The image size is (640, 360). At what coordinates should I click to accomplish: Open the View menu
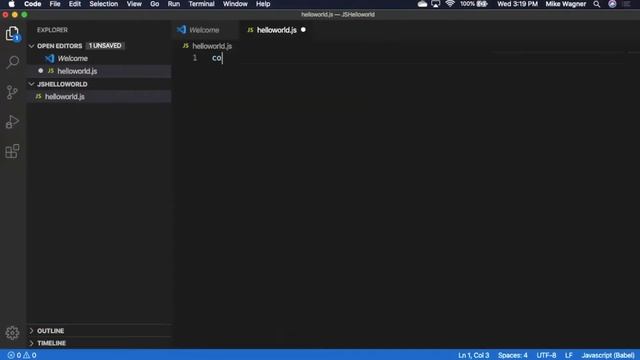point(134,4)
